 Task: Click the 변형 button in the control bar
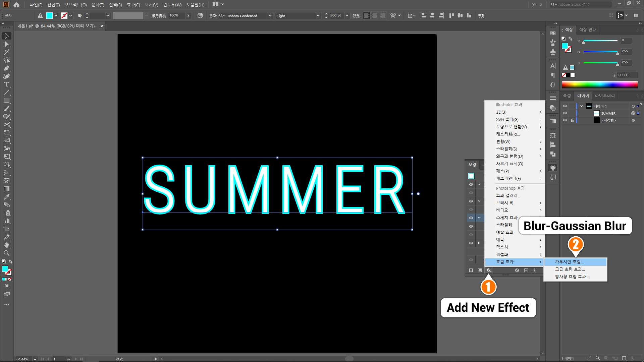[481, 16]
